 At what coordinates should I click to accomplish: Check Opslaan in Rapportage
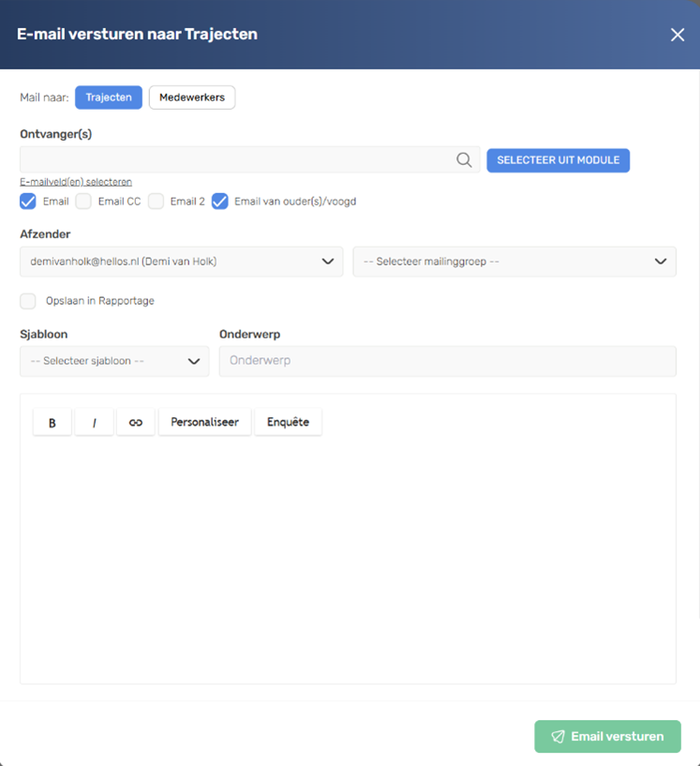click(x=28, y=301)
